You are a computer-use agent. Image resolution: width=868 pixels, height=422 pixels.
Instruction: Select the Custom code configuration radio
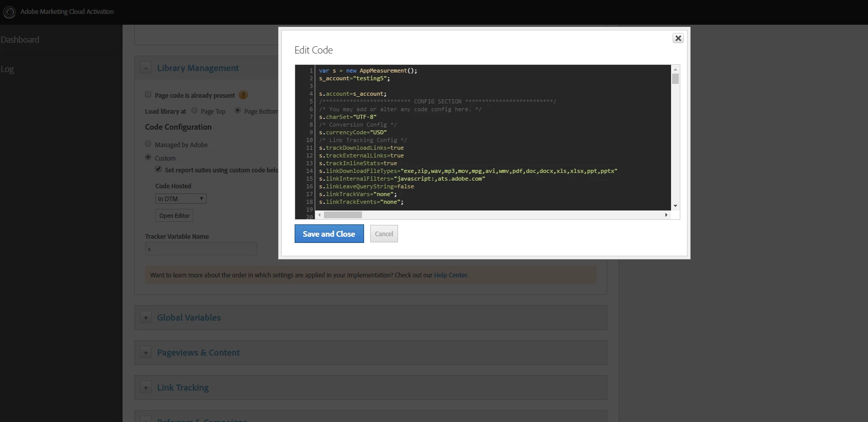click(x=148, y=157)
